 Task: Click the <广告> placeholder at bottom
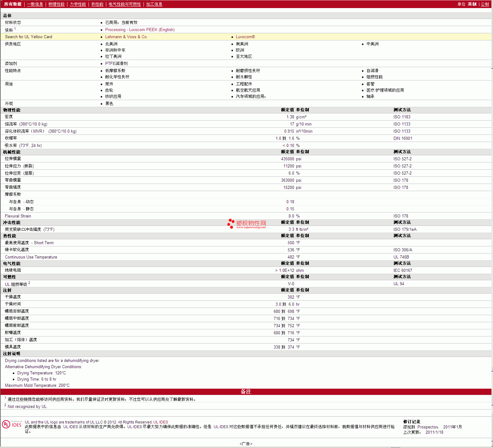[246, 444]
